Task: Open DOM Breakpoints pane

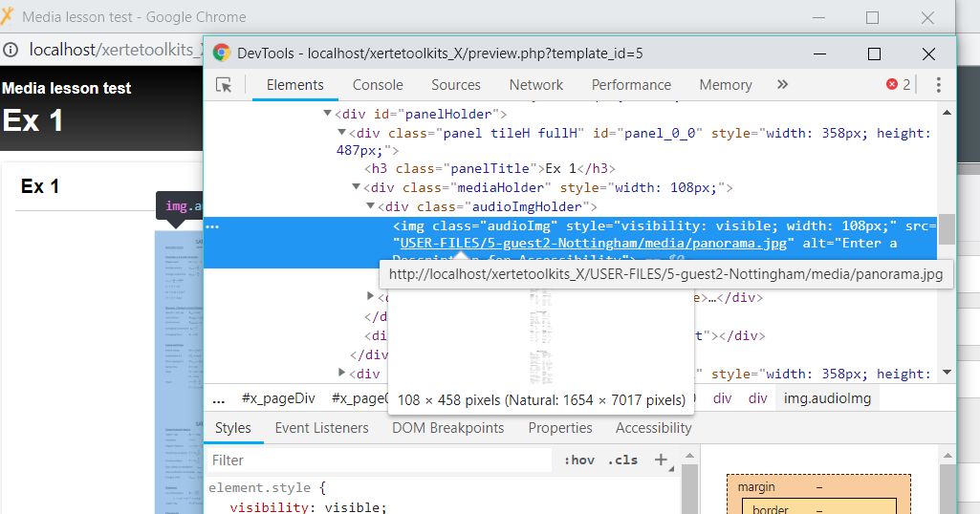Action: (x=448, y=428)
